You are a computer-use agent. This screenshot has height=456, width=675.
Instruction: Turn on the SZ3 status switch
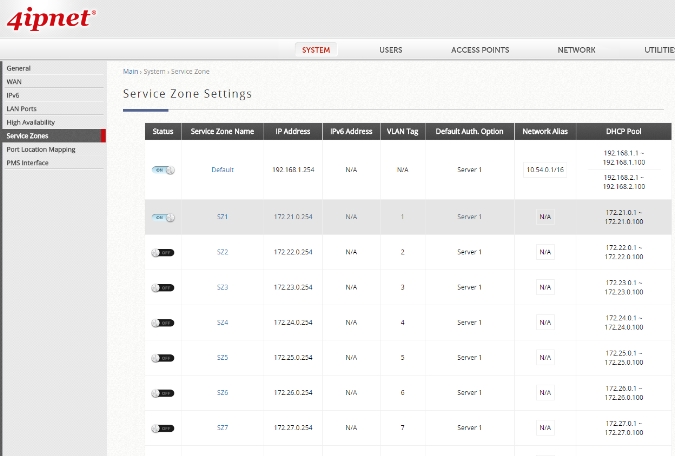(x=162, y=288)
